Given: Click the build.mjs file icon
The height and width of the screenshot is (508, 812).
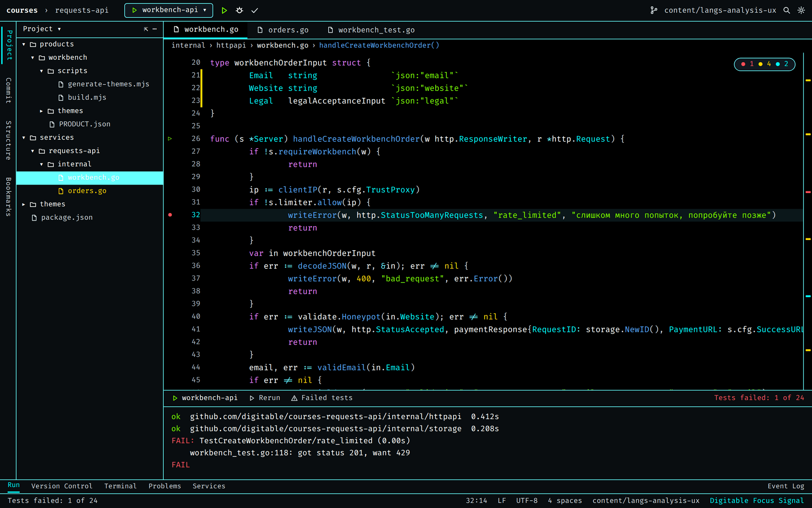Looking at the screenshot, I should click(61, 97).
